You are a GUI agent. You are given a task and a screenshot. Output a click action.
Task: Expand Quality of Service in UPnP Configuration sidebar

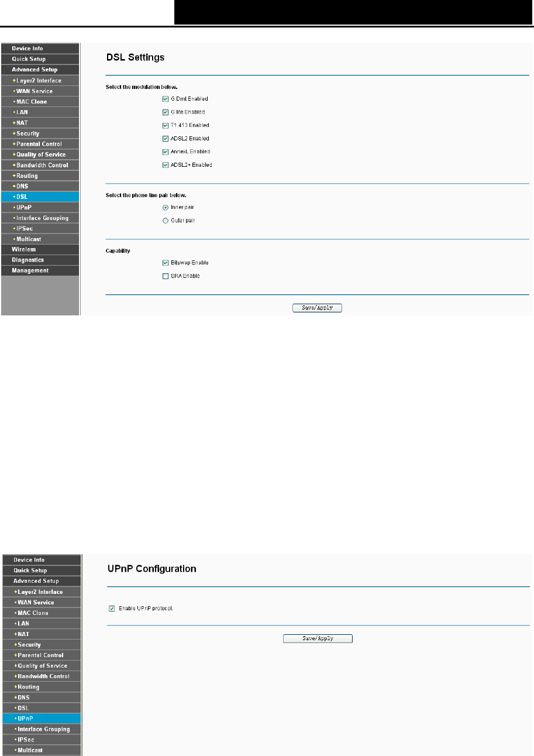coord(42,665)
